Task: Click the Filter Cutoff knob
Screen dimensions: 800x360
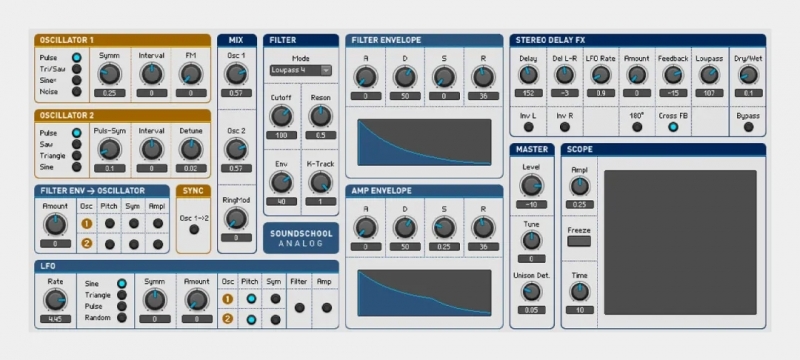Action: click(x=282, y=116)
